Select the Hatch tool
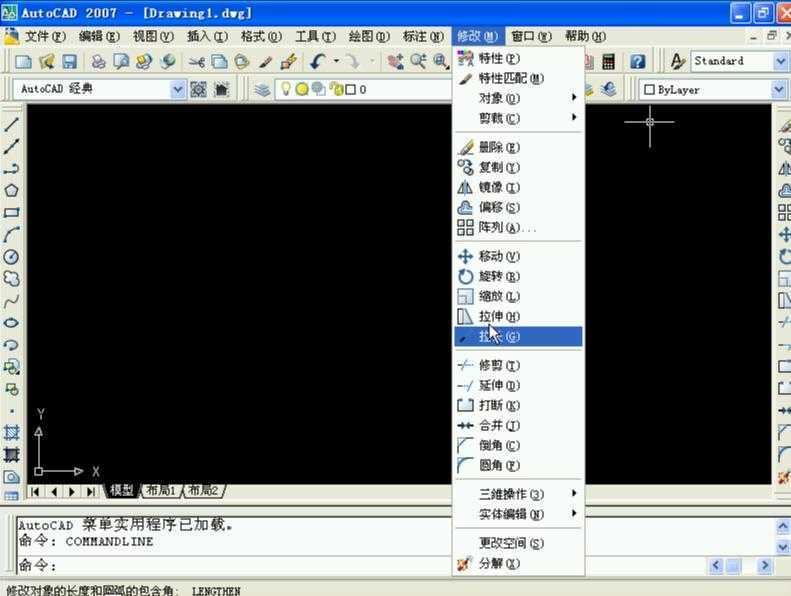 click(x=11, y=432)
